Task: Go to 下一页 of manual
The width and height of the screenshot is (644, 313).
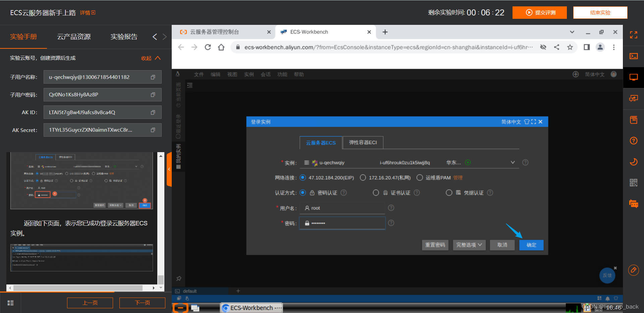Action: pyautogui.click(x=142, y=303)
